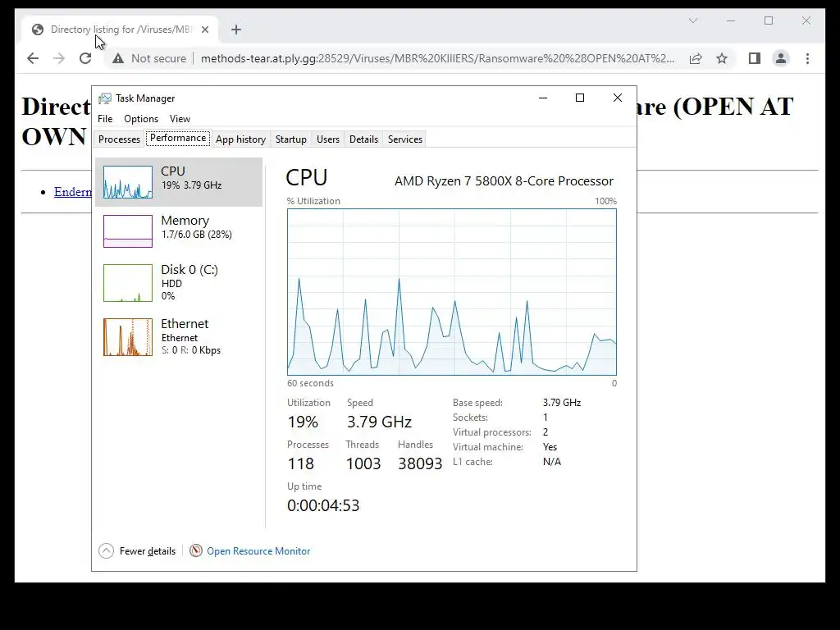Screen dimensions: 840x630
Task: Switch to the App history tab
Action: (x=240, y=139)
